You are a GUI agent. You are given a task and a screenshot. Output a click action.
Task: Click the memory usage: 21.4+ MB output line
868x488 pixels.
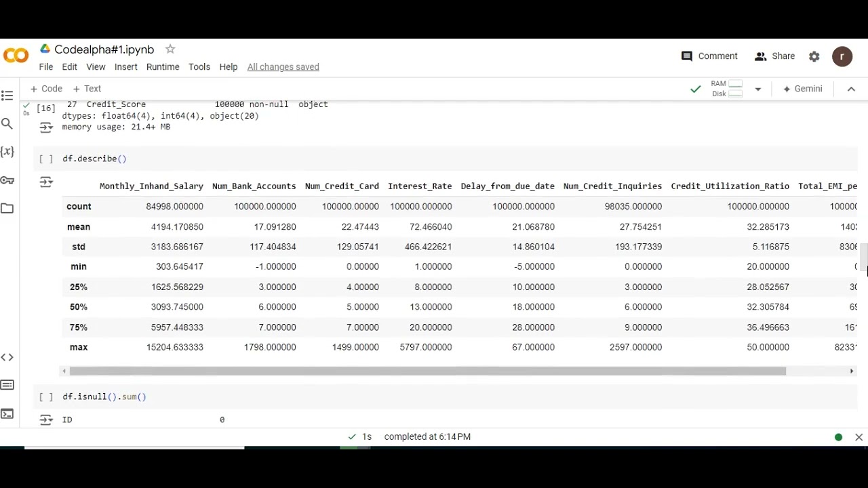tap(117, 127)
